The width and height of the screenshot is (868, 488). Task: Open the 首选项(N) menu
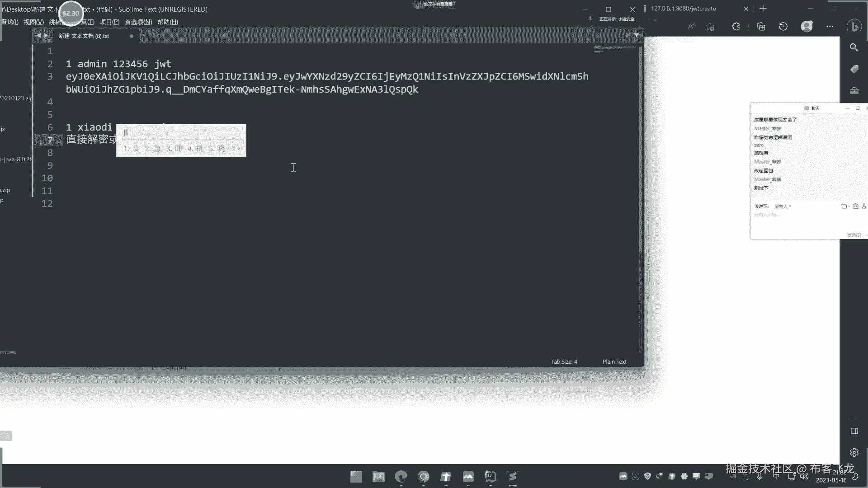coord(138,22)
